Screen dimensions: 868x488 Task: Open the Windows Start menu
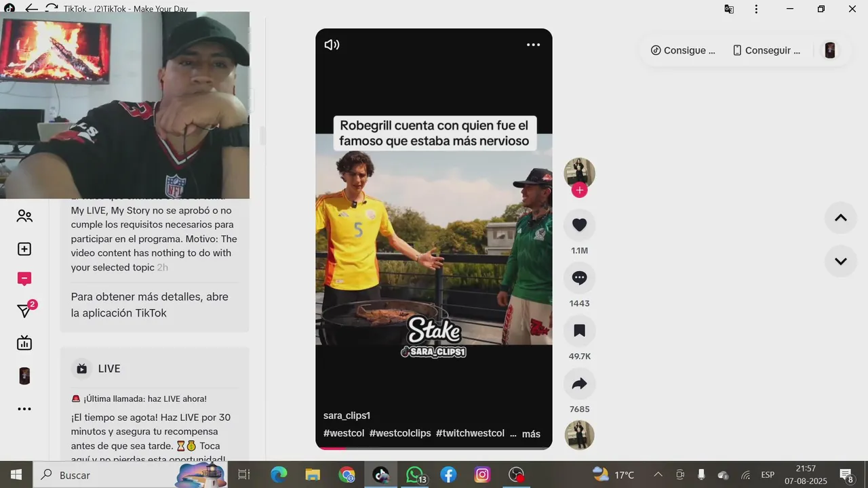(16, 475)
